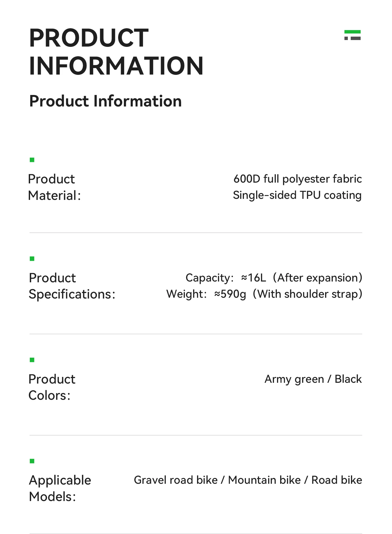Select the Gravel road bike model text
This screenshot has height=534, width=392.
pos(176,480)
